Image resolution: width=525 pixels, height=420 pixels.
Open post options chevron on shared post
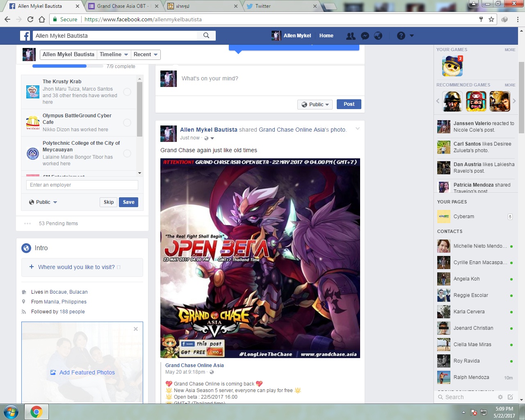[x=357, y=129]
